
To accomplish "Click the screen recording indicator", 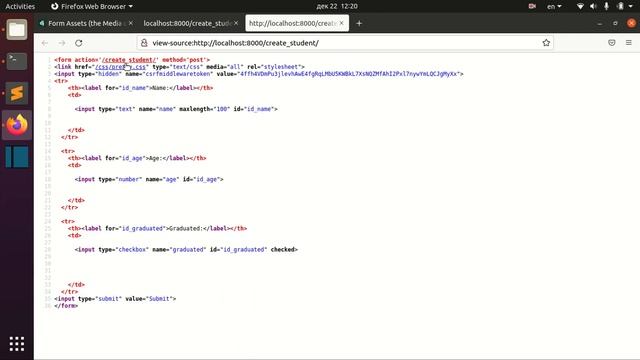I will (x=532, y=6).
